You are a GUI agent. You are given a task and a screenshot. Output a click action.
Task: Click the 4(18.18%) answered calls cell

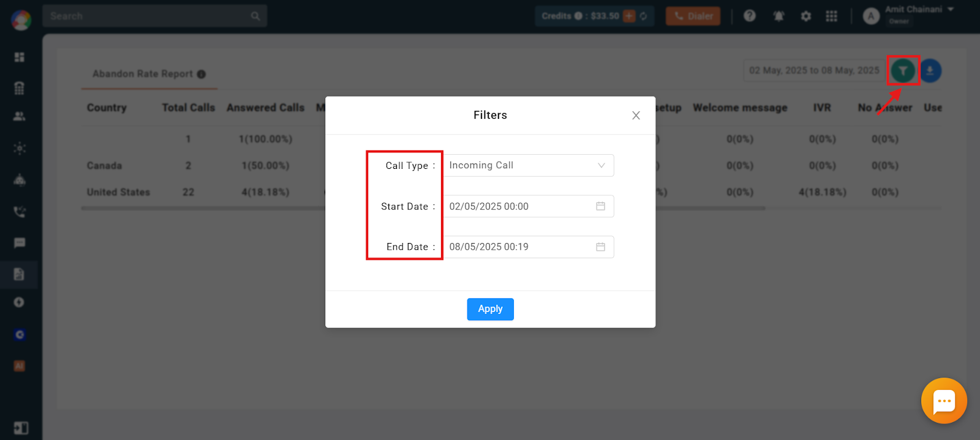tap(265, 192)
